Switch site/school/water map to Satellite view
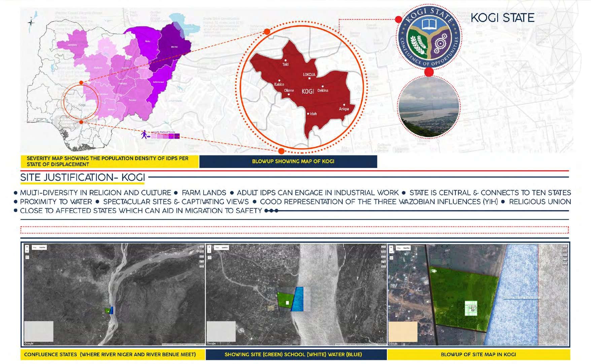Viewport: 591px width, 364px height. [x=225, y=248]
